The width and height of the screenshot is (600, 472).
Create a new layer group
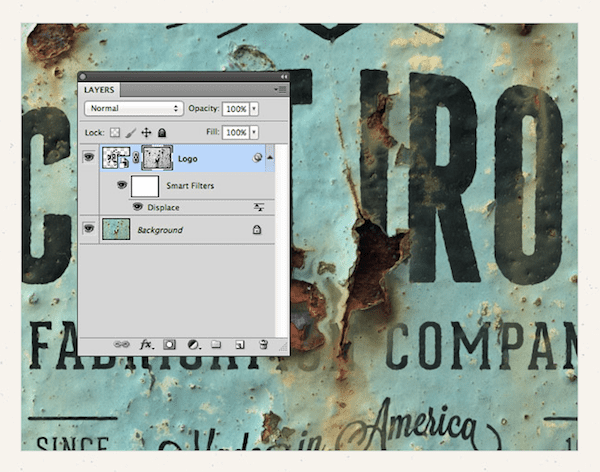(216, 344)
